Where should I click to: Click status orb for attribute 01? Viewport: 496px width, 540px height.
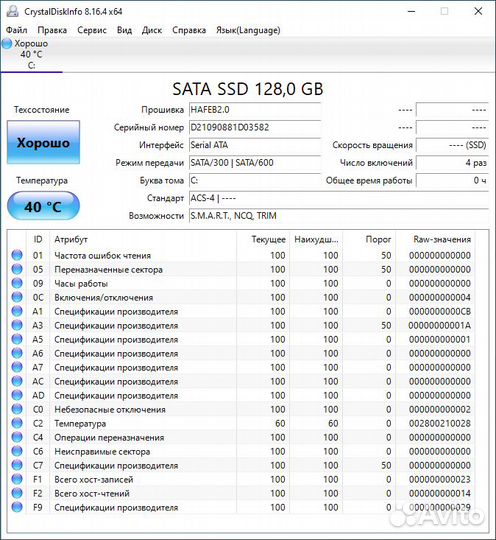click(x=17, y=255)
